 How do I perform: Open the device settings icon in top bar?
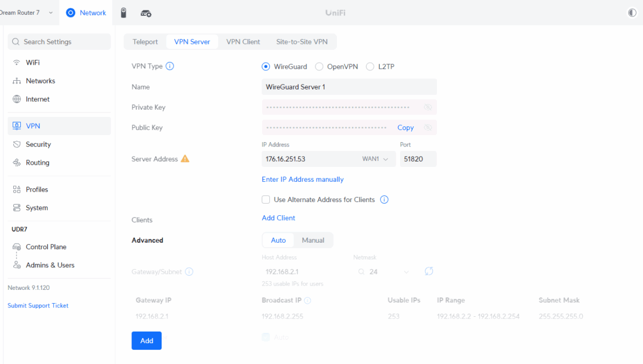point(146,13)
